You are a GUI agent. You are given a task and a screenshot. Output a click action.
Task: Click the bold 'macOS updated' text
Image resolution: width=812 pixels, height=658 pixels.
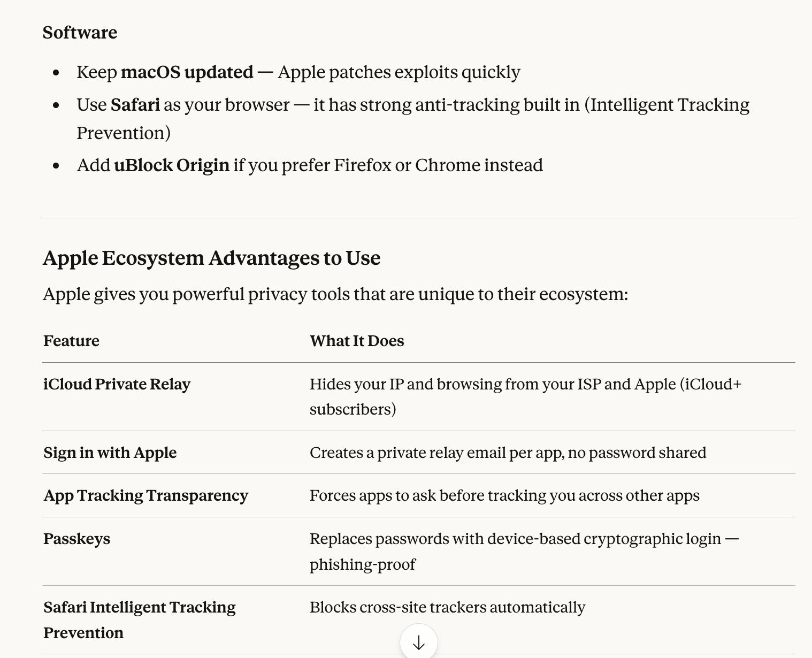coord(187,72)
